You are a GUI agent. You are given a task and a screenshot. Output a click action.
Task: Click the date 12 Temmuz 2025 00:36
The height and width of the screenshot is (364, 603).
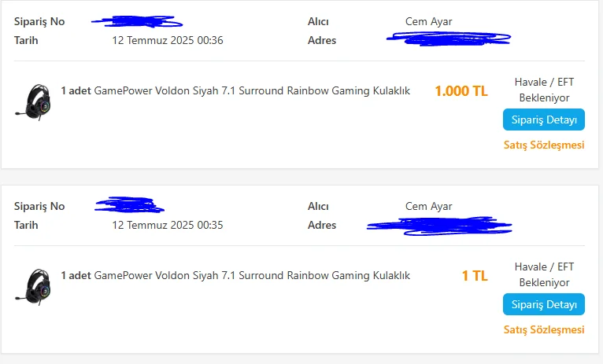tap(168, 40)
